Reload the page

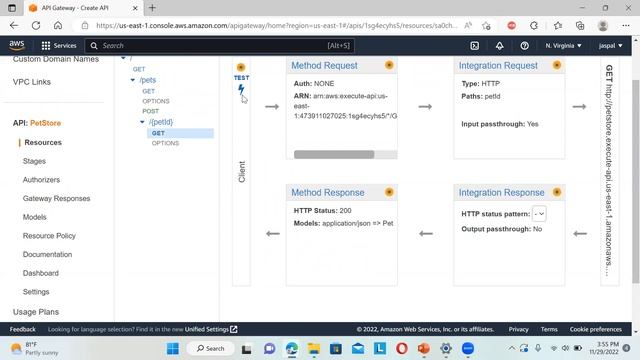pos(36,25)
